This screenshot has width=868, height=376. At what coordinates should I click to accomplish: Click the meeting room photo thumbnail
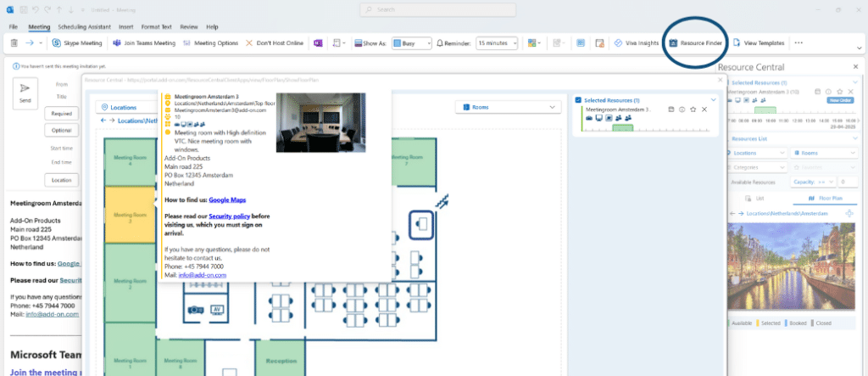(x=320, y=122)
